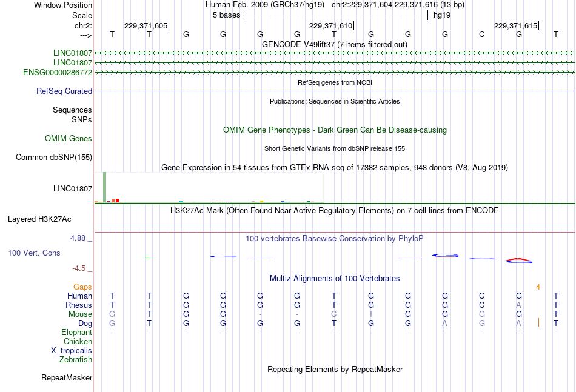Viewport: 576px width, 392px height.
Task: Click the RefSeq Curated blue intron line
Action: [x=335, y=91]
